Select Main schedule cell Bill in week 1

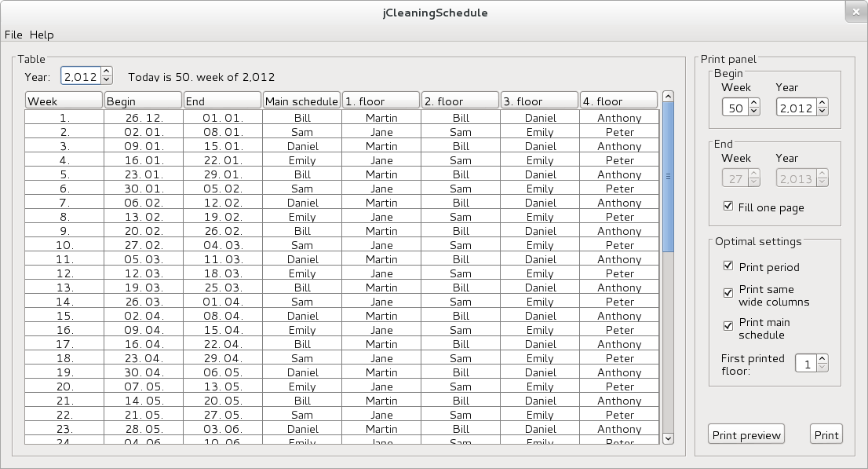coord(302,118)
